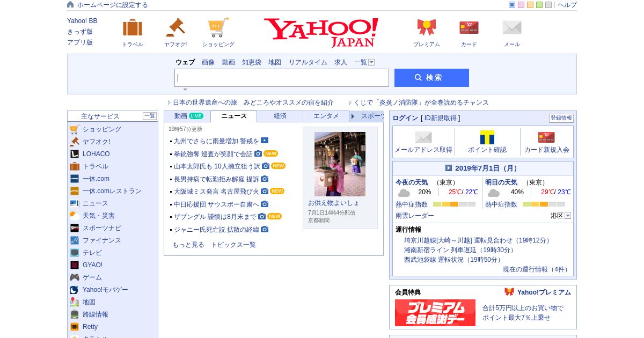Screen dimensions: 644x338
Task: Click video icon next to 九州でさらに雨量増加 headline
Action: 265,141
